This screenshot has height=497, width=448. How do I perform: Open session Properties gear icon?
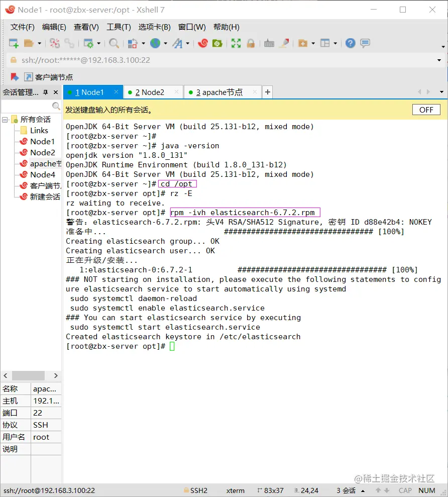coord(88,43)
